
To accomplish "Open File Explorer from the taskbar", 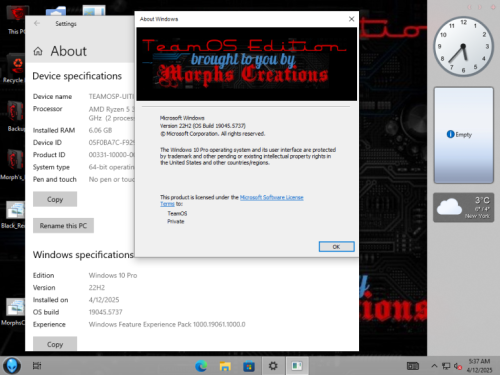I will pos(225,366).
